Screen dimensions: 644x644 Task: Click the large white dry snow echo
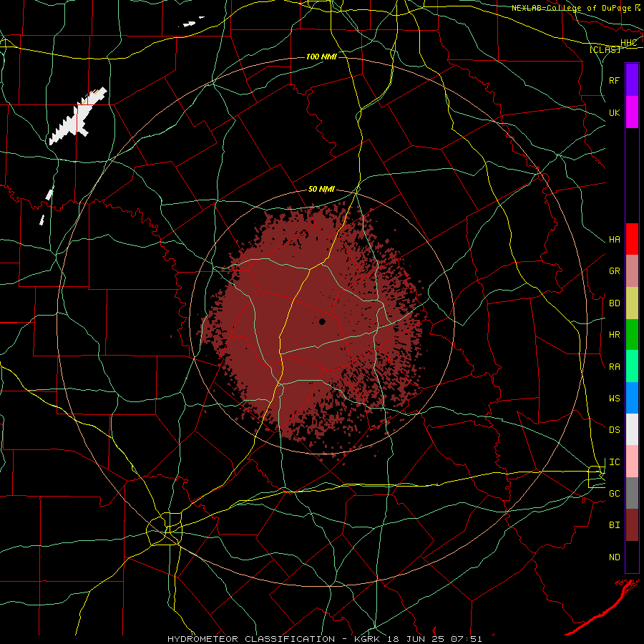(x=78, y=116)
